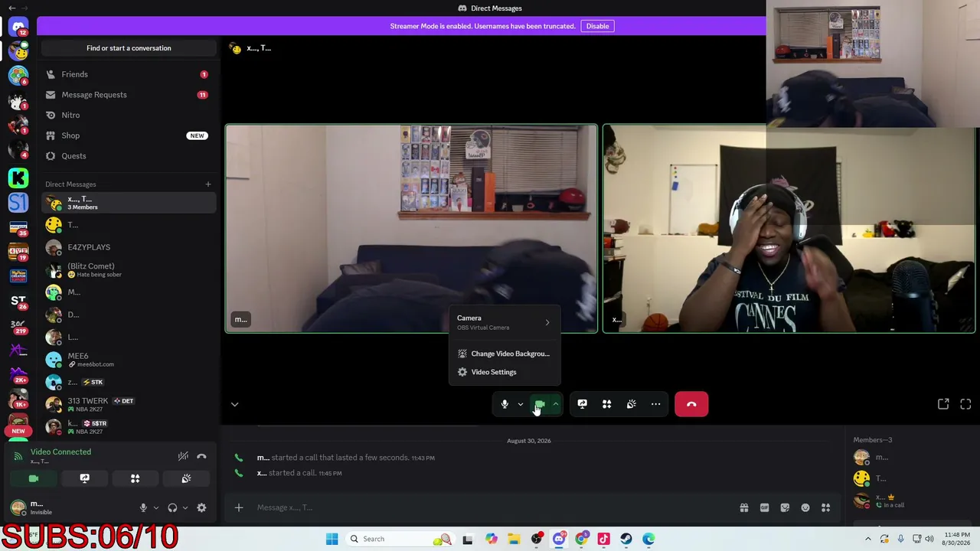Open User Settings gear
This screenshot has height=551, width=980.
point(201,507)
